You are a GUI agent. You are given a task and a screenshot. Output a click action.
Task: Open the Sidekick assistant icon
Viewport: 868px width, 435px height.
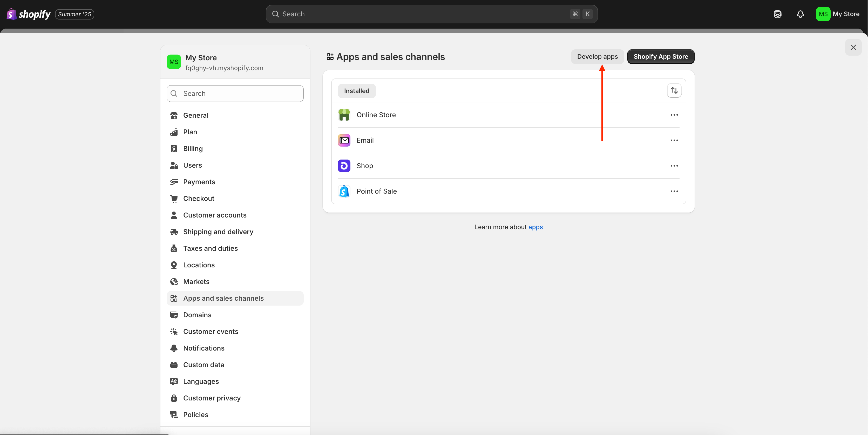tap(777, 14)
